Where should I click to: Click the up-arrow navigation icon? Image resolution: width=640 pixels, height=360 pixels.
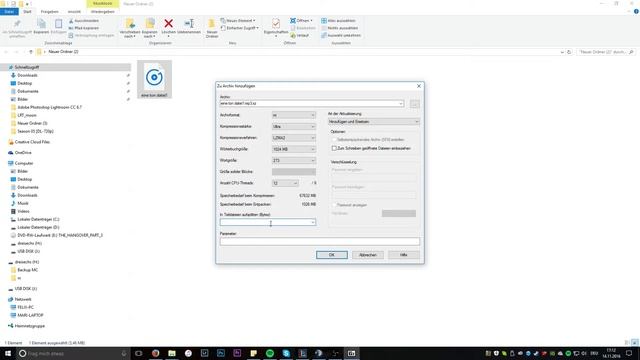coord(31,52)
